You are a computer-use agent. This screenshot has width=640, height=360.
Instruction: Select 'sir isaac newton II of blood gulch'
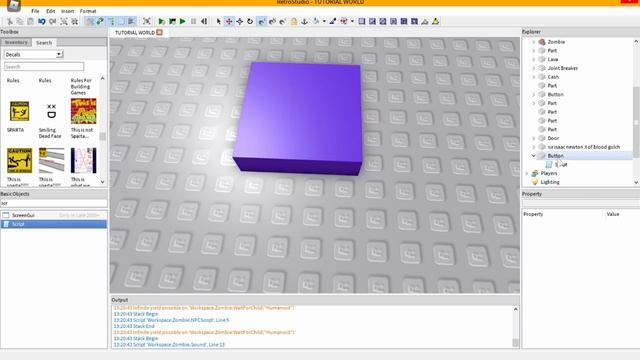584,147
